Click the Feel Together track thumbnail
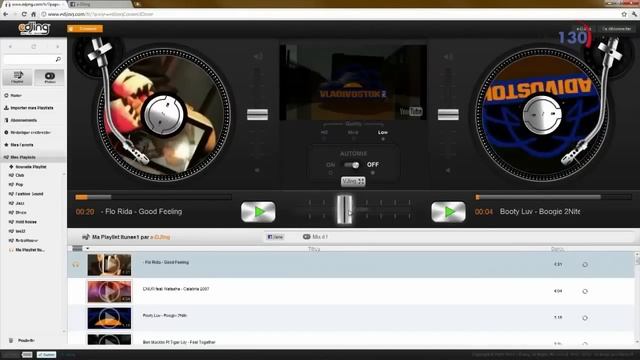 click(x=109, y=340)
